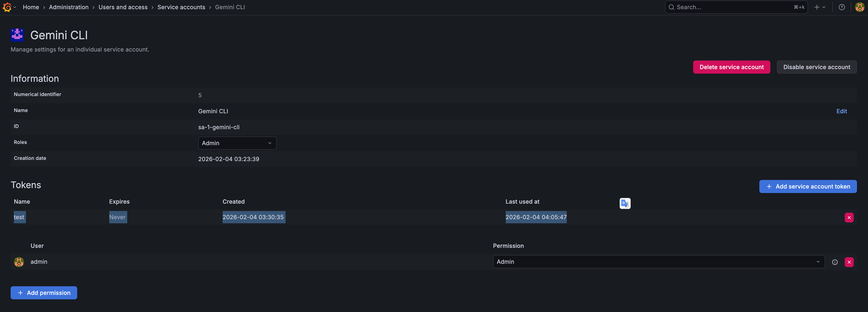Open Users and access breadcrumb
868x312 pixels.
[x=123, y=7]
